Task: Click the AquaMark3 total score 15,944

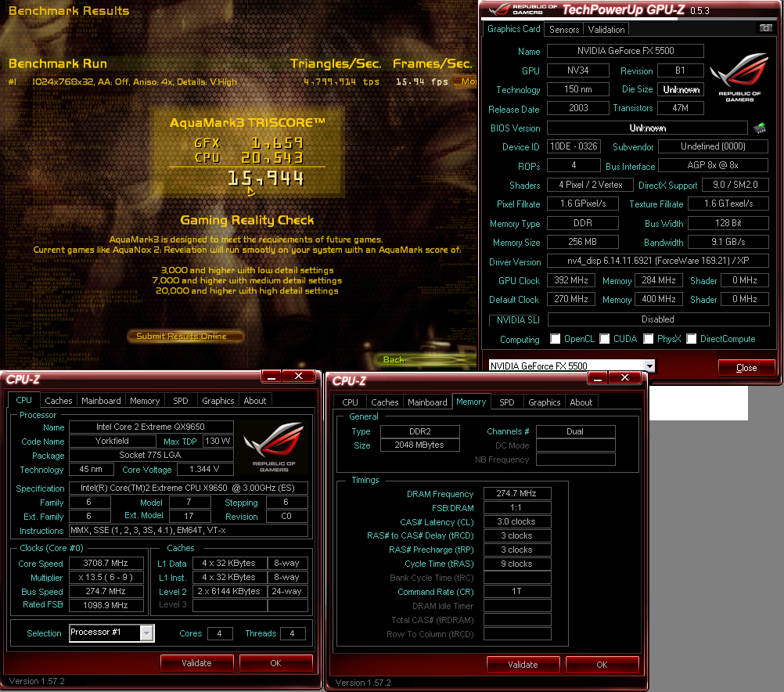Action: [x=265, y=178]
